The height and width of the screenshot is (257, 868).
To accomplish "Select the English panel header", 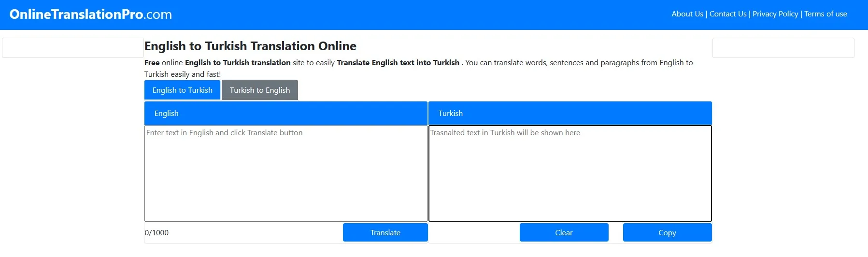I will point(286,114).
